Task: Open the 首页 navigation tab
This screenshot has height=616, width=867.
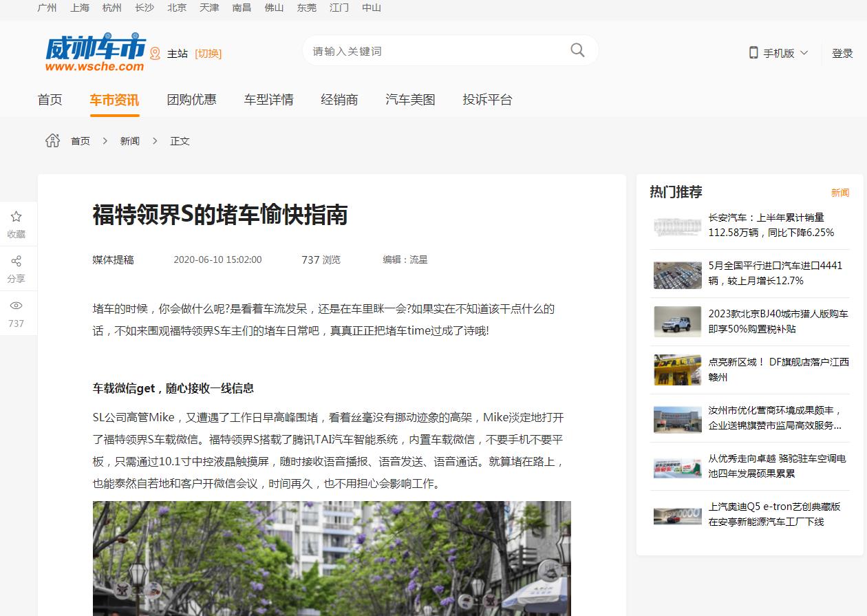Action: coord(50,100)
